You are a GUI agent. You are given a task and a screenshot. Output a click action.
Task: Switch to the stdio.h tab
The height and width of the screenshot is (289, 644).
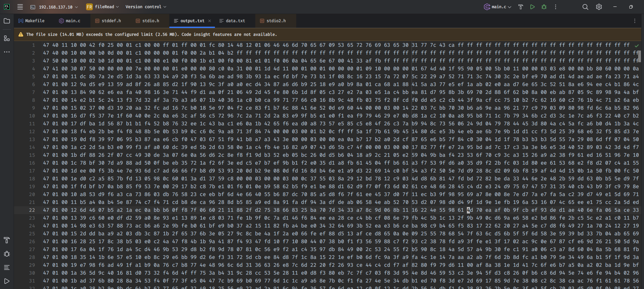tap(147, 21)
